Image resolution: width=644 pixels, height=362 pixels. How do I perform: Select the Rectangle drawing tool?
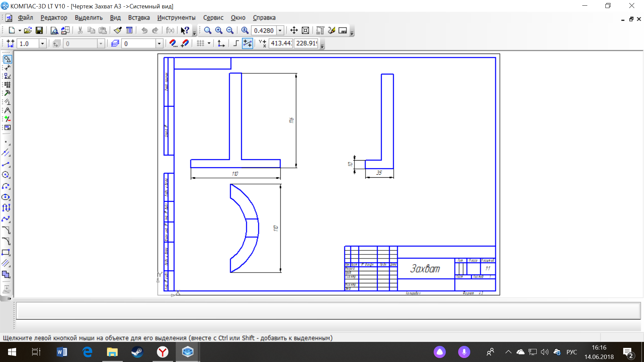point(6,252)
